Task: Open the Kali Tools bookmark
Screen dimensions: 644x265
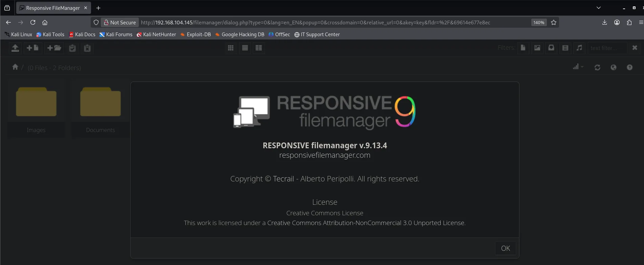Action: [50, 35]
